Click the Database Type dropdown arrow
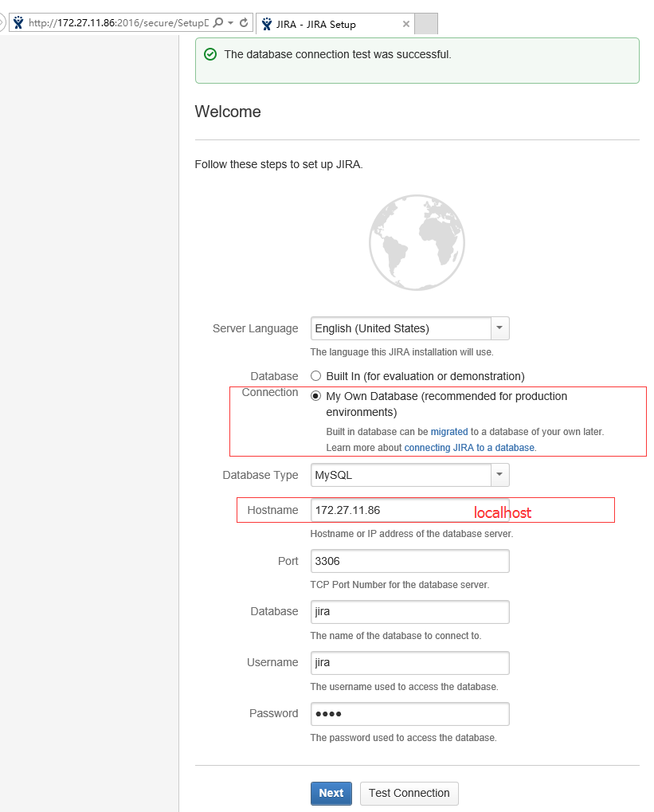This screenshot has width=654, height=812. (499, 475)
